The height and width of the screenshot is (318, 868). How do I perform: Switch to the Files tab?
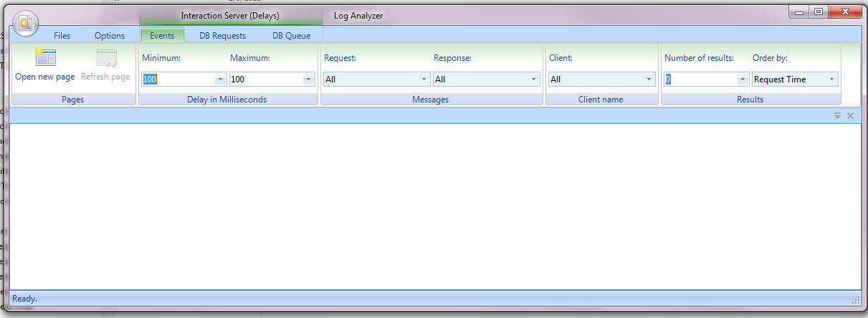[x=62, y=36]
